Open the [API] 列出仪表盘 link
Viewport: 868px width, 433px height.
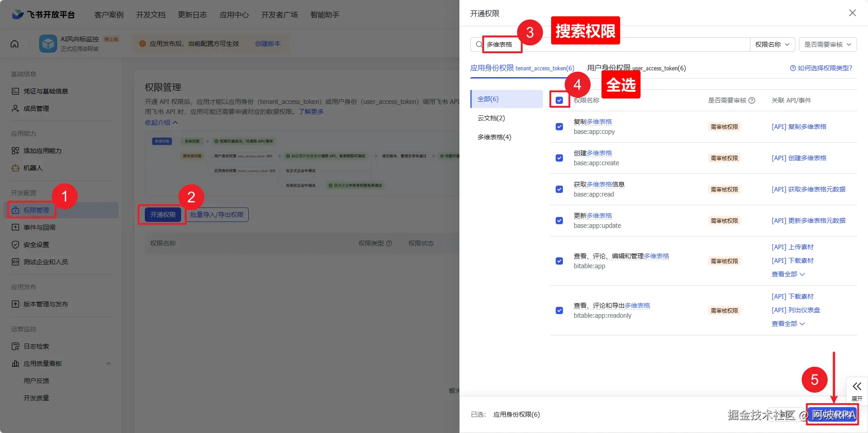796,310
